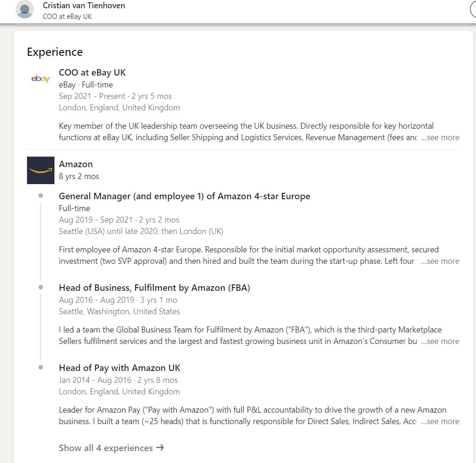Click the Experience section heading
This screenshot has width=476, height=463.
(x=55, y=52)
